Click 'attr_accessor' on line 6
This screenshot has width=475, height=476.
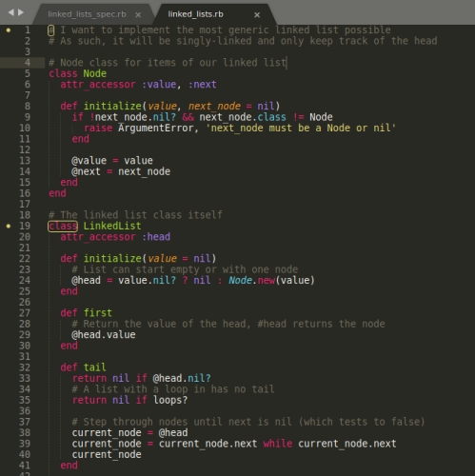[x=98, y=85]
